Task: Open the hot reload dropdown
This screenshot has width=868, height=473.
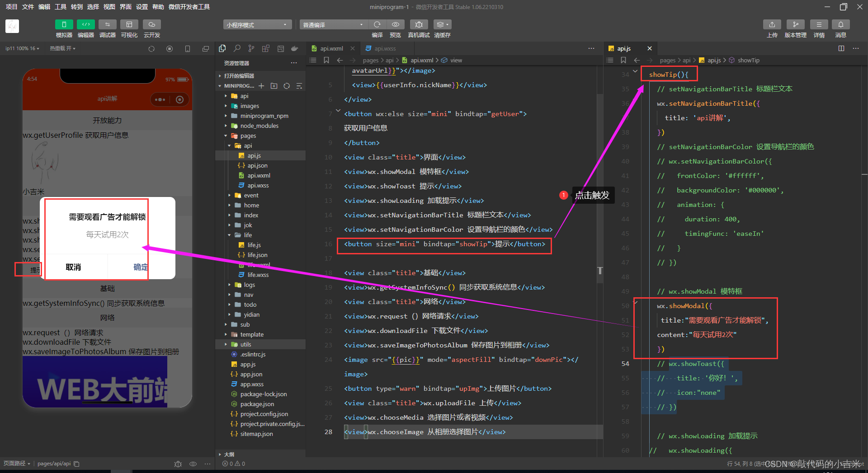Action: tap(62, 48)
